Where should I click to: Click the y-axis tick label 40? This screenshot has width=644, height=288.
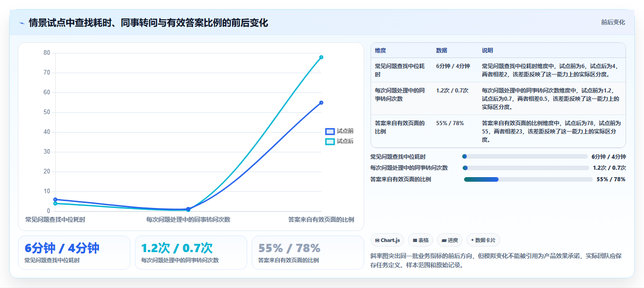[46, 132]
